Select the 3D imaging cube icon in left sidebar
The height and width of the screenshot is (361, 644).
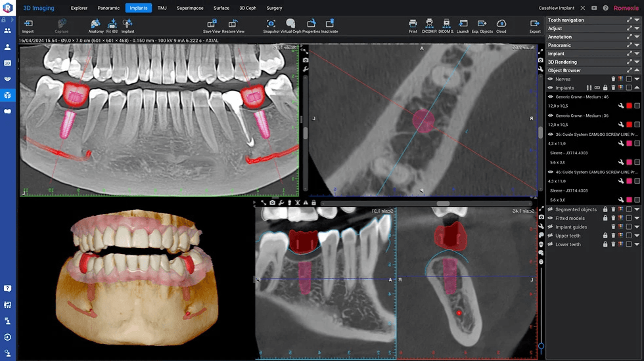click(x=7, y=95)
